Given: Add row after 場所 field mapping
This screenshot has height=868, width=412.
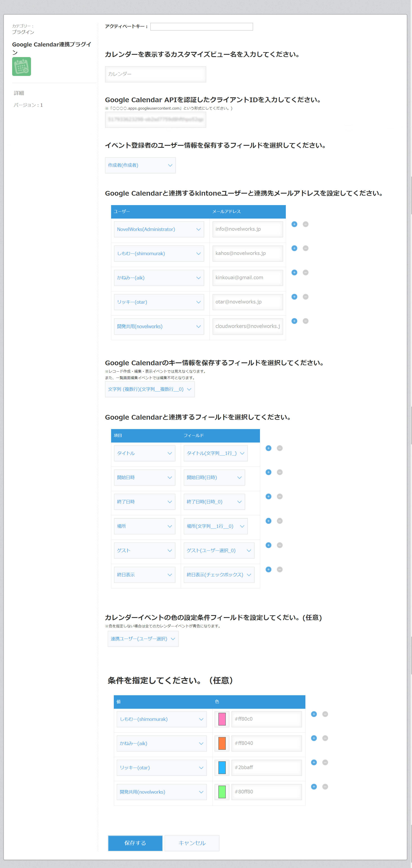Looking at the screenshot, I should click(268, 521).
